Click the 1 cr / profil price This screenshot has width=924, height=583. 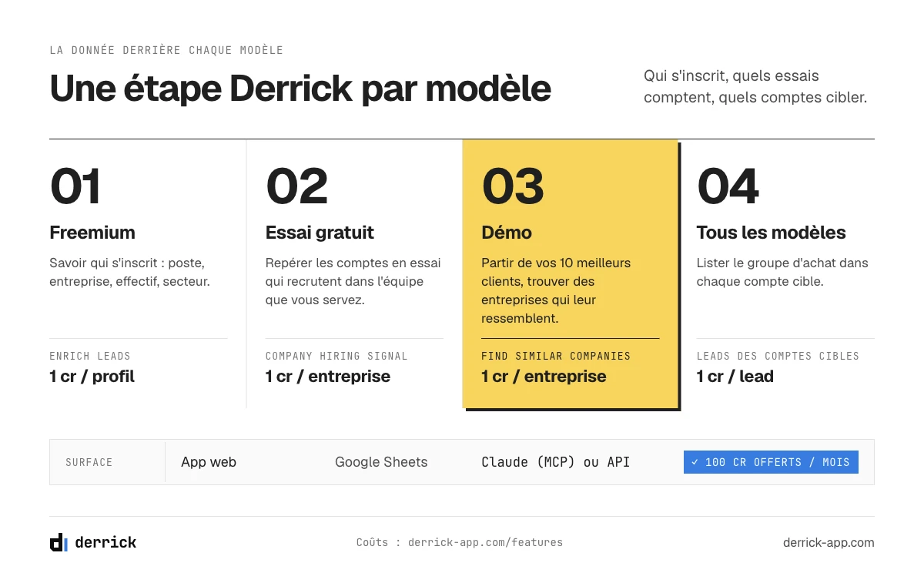tap(92, 377)
